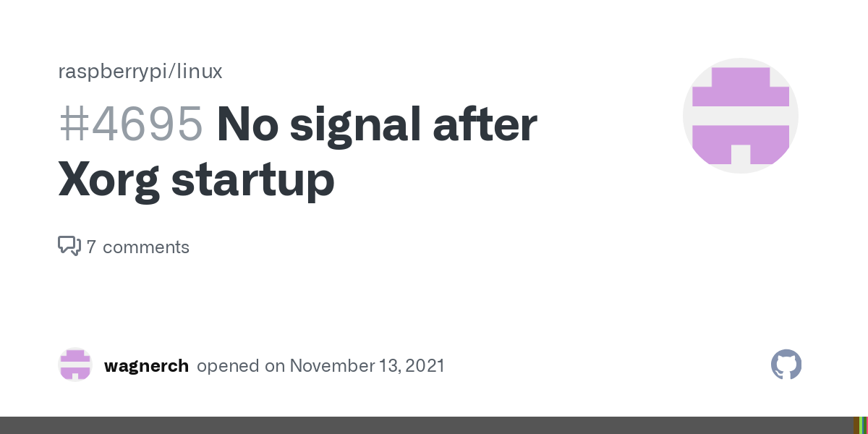
Task: Select the brown segment of the language bar
Action: click(x=856, y=425)
